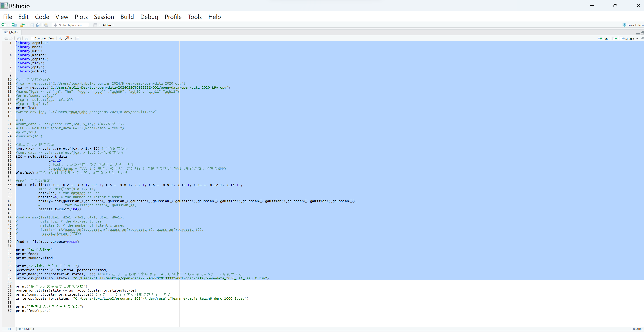Click the Print current file icon
This screenshot has height=332, width=644.
(x=46, y=25)
